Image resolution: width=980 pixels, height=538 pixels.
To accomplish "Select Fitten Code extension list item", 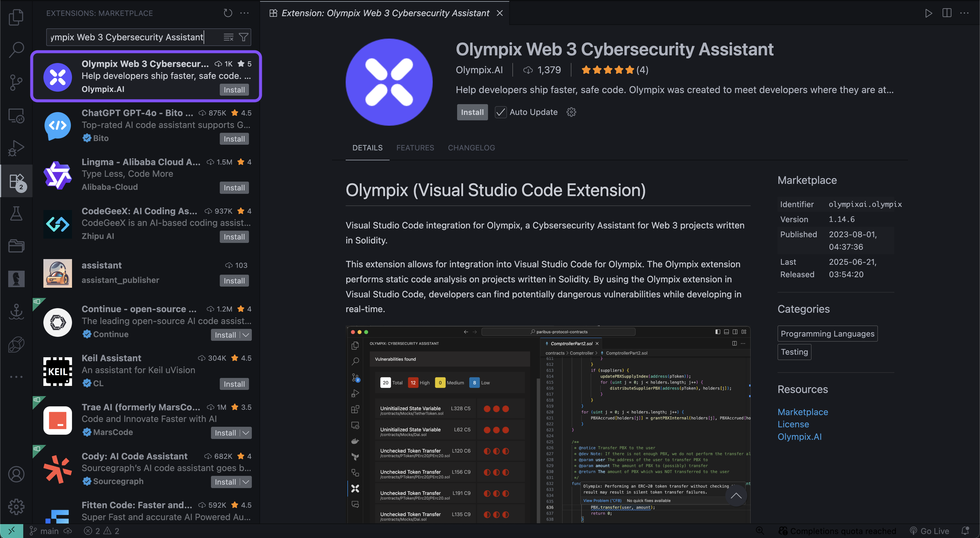I will point(147,511).
